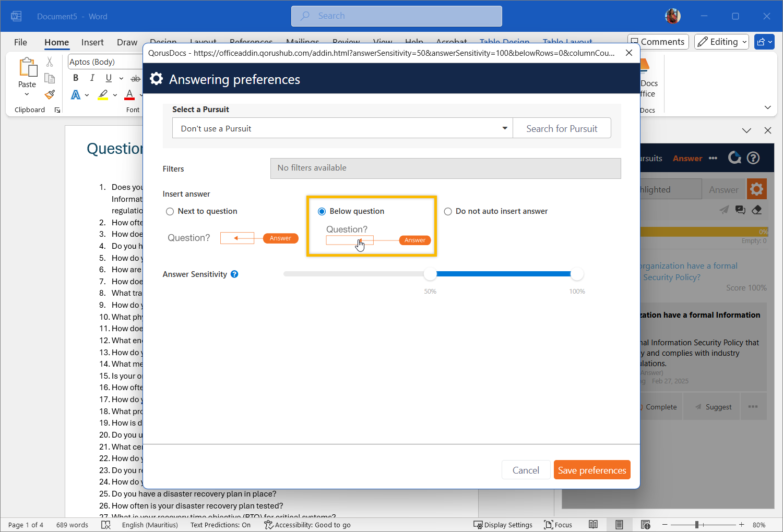Click the Word title bar Search box
The width and height of the screenshot is (783, 532).
click(x=397, y=16)
